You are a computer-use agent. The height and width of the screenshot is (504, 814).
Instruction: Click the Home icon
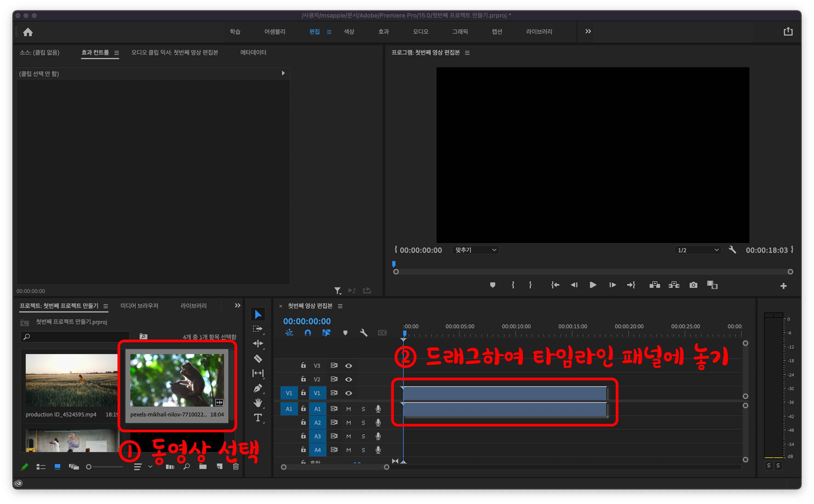point(28,32)
